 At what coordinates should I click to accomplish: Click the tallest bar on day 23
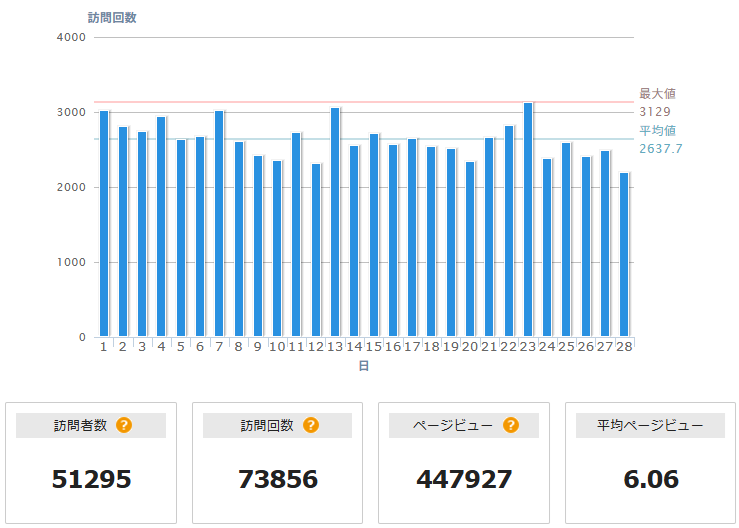[527, 220]
